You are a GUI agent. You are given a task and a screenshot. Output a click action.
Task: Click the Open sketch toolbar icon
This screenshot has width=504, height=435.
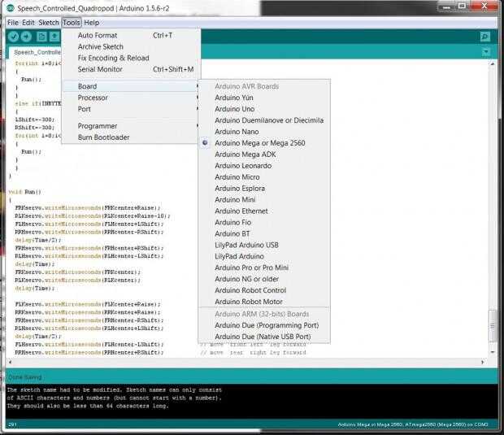coord(54,37)
